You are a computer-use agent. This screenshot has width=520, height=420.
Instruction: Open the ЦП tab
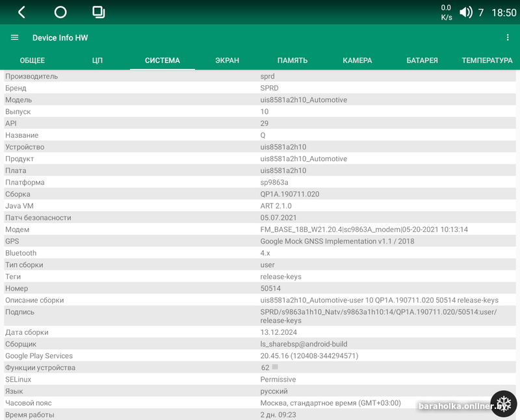97,60
